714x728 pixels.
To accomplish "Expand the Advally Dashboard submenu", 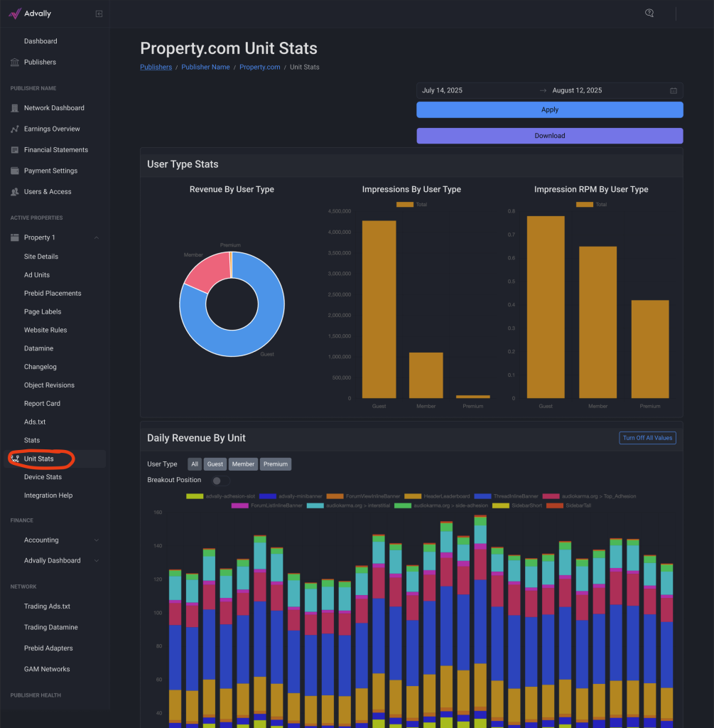I will [x=97, y=560].
